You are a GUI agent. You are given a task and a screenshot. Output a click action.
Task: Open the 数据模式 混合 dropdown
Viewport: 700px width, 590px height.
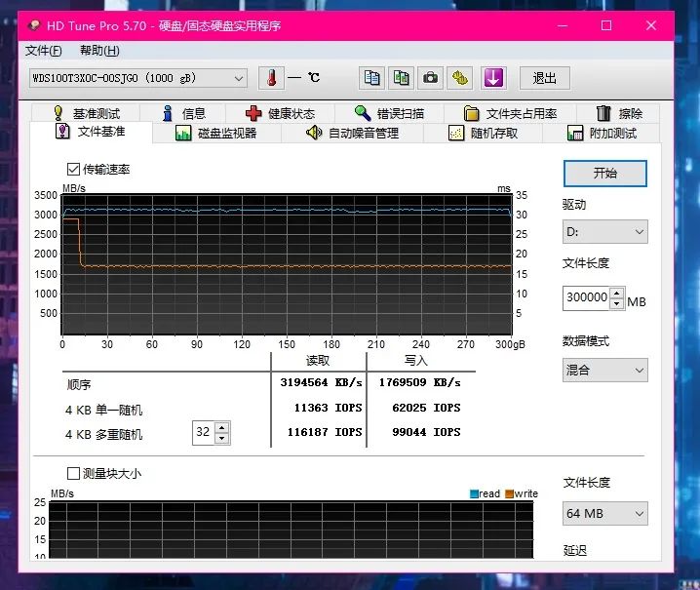point(604,371)
